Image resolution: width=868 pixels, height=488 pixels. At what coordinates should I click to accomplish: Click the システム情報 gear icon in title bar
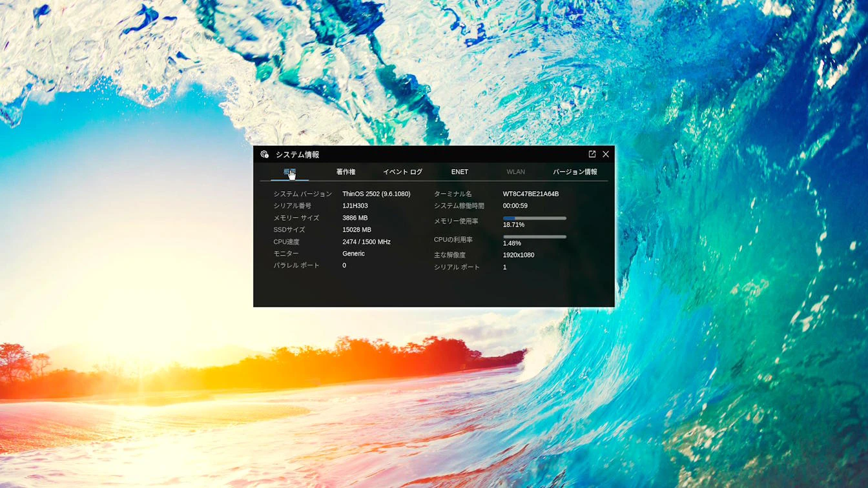264,154
